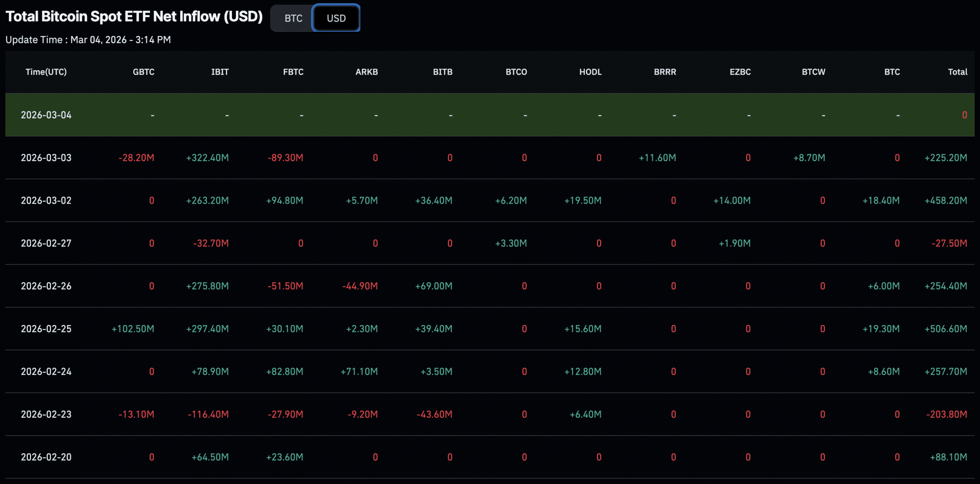This screenshot has height=484, width=980.
Task: Open the 2026-02-20 date entry
Action: click(x=46, y=457)
